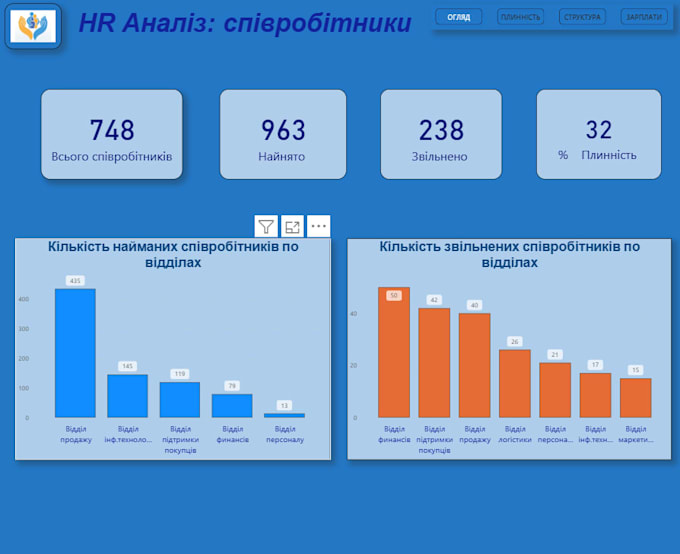Switch to the ОГЛЯД page

(458, 17)
